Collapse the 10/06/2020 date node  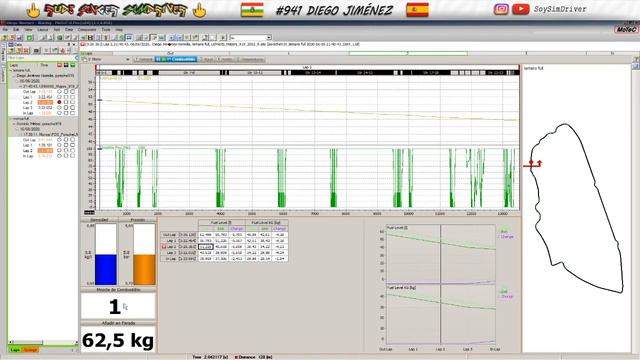[18, 129]
